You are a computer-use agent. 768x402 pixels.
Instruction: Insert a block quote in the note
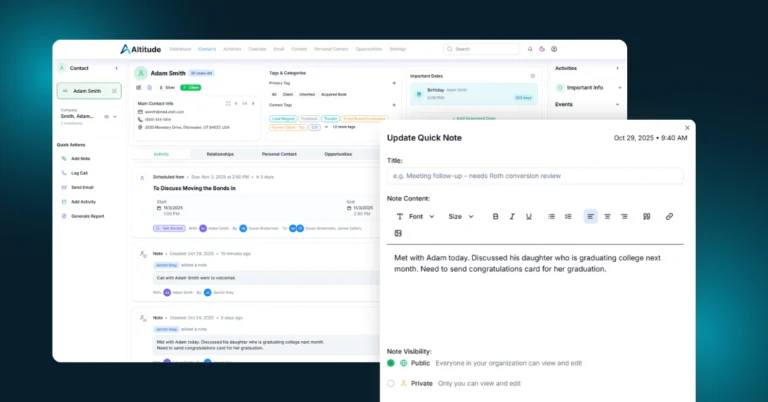coord(647,216)
